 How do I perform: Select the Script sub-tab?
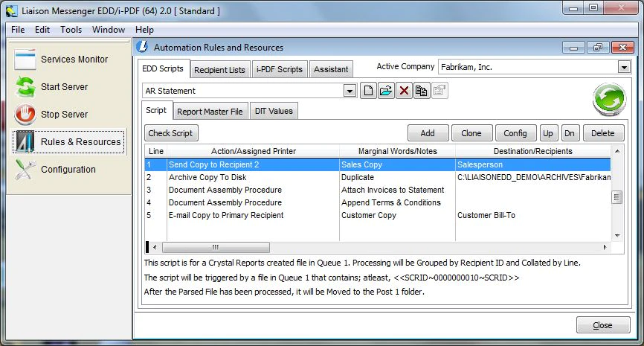click(x=156, y=110)
